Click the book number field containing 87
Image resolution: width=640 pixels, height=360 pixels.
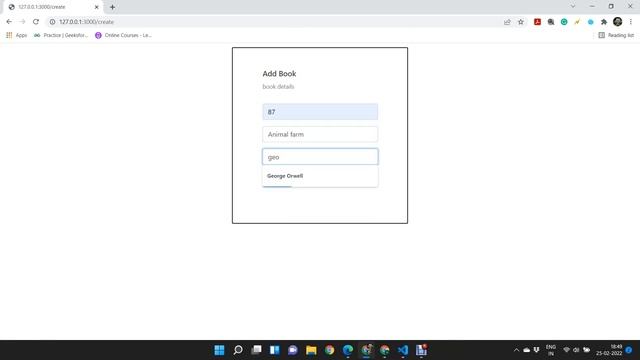tap(320, 112)
